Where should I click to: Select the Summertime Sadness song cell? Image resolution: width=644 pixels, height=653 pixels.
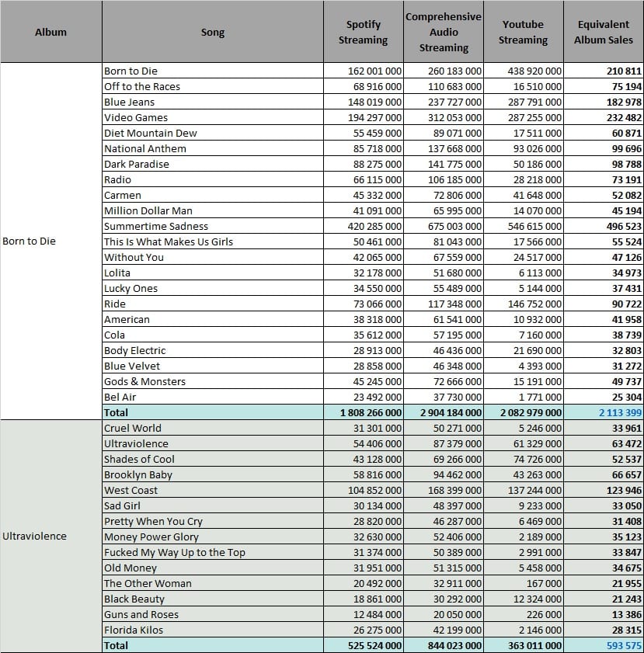pyautogui.click(x=212, y=226)
